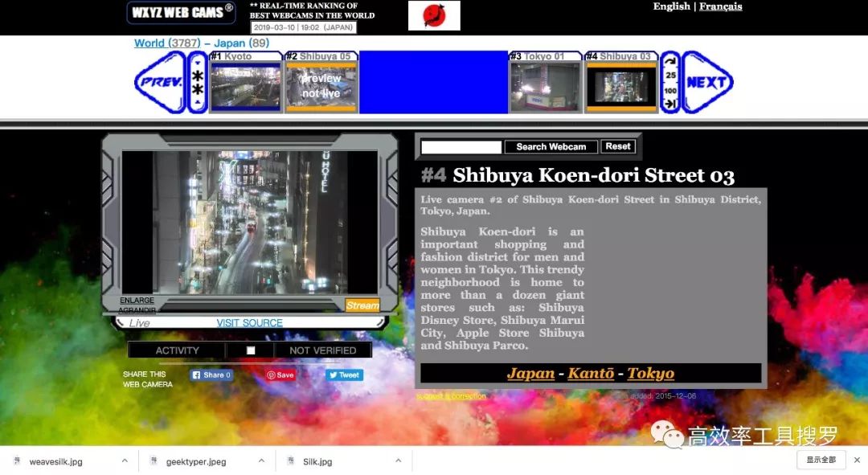Close the downloads bar
Image resolution: width=868 pixels, height=475 pixels.
(857, 460)
